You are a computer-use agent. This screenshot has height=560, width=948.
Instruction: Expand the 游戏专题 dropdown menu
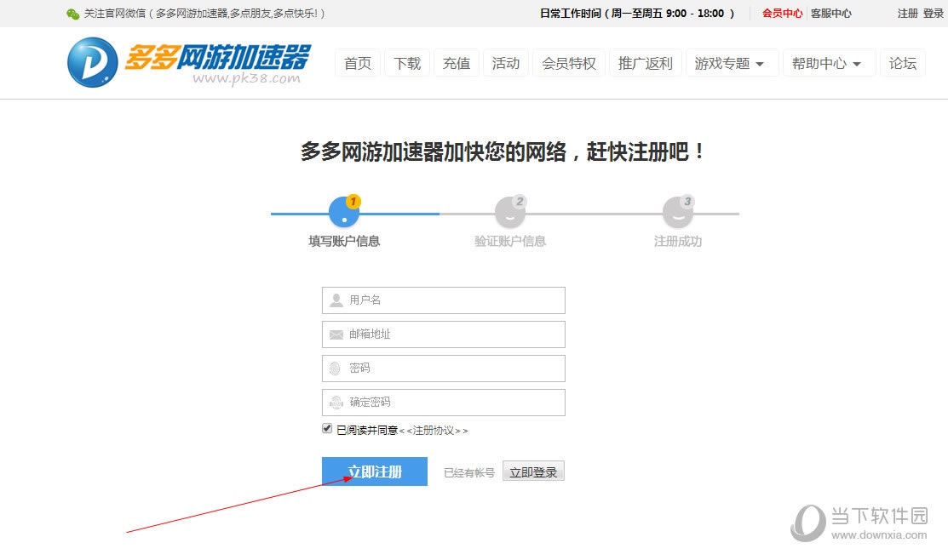tap(732, 63)
